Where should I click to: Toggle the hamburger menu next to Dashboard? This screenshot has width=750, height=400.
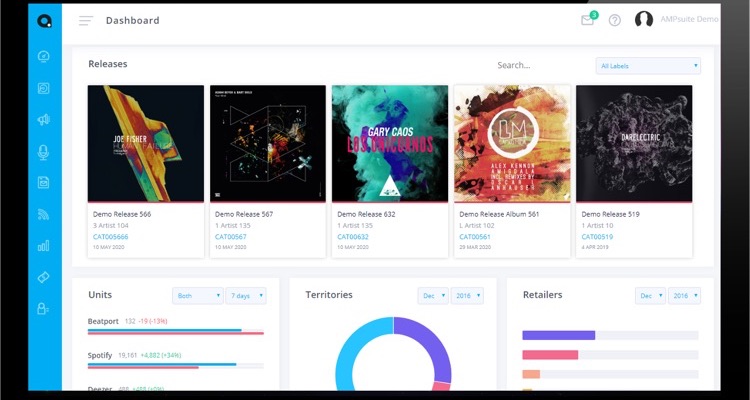tap(86, 21)
